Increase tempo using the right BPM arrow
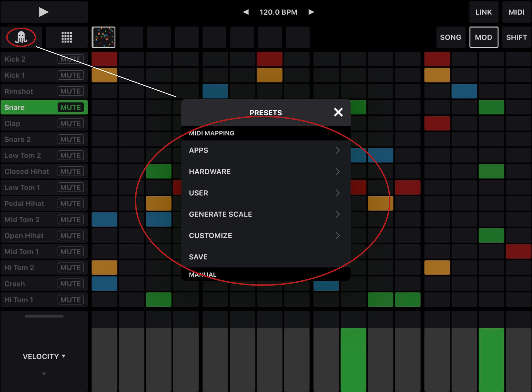532x392 pixels. click(x=311, y=12)
